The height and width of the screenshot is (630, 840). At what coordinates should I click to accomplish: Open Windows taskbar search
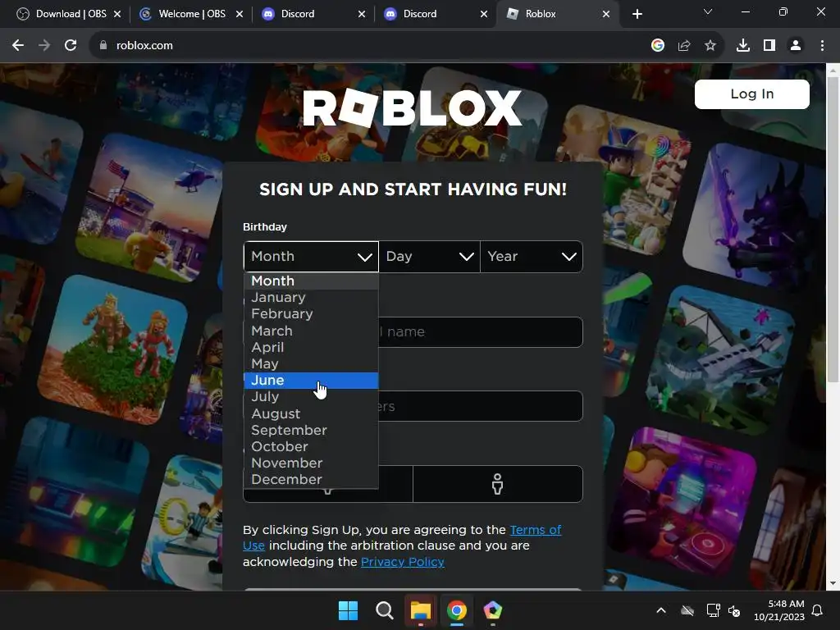click(384, 610)
